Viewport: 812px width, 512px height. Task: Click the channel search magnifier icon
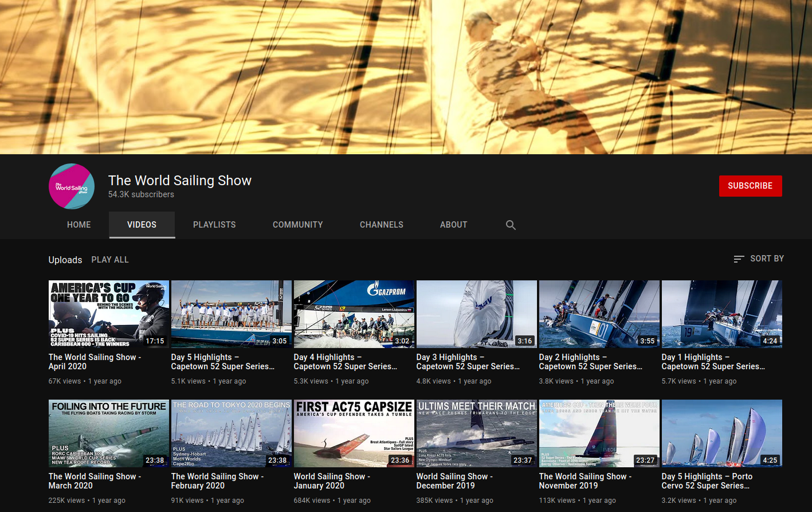click(511, 225)
